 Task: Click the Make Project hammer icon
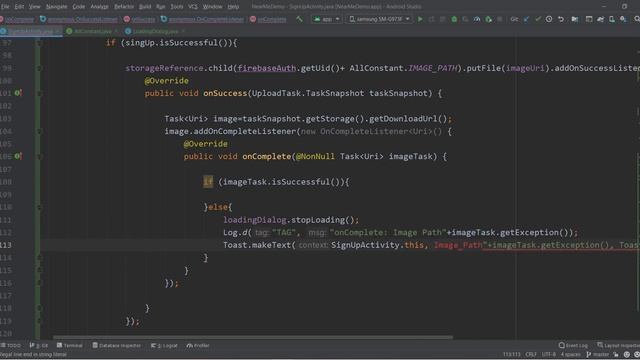(299, 19)
